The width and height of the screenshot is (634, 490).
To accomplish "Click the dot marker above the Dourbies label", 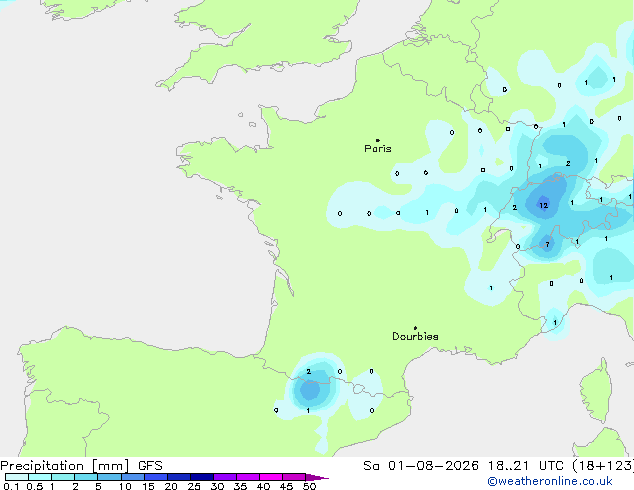I will pos(415,328).
